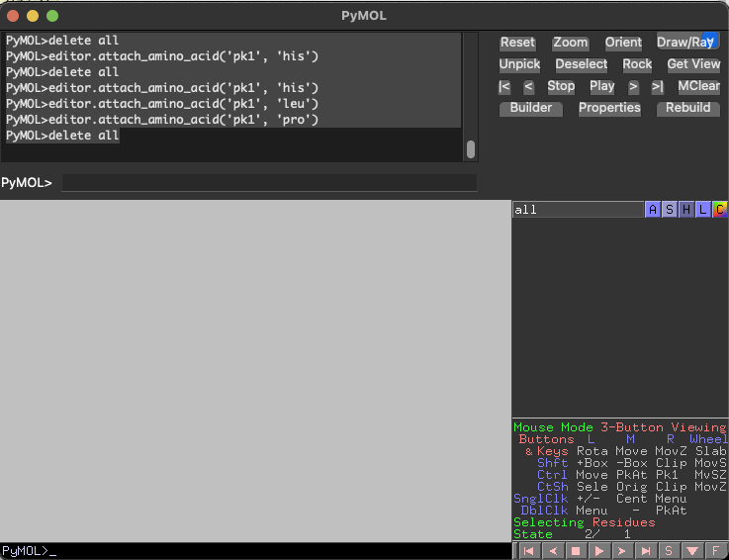This screenshot has height=560, width=729.
Task: Jump to first frame with |< button
Action: [504, 86]
